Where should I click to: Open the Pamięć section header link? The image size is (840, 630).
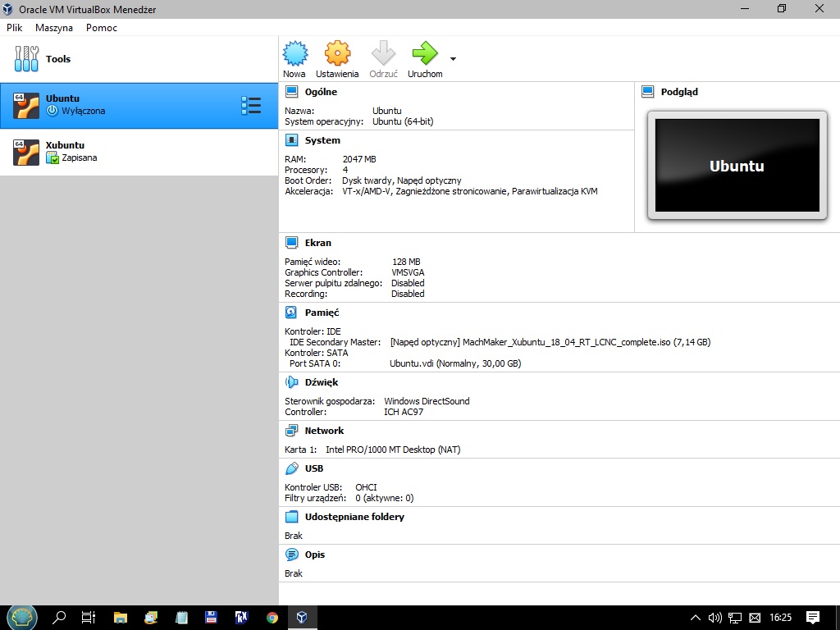pos(322,313)
